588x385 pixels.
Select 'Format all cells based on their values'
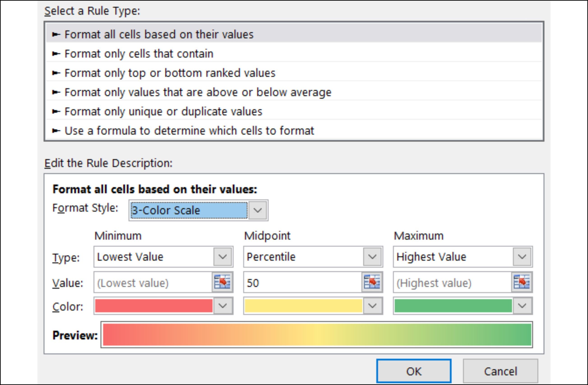coord(159,34)
